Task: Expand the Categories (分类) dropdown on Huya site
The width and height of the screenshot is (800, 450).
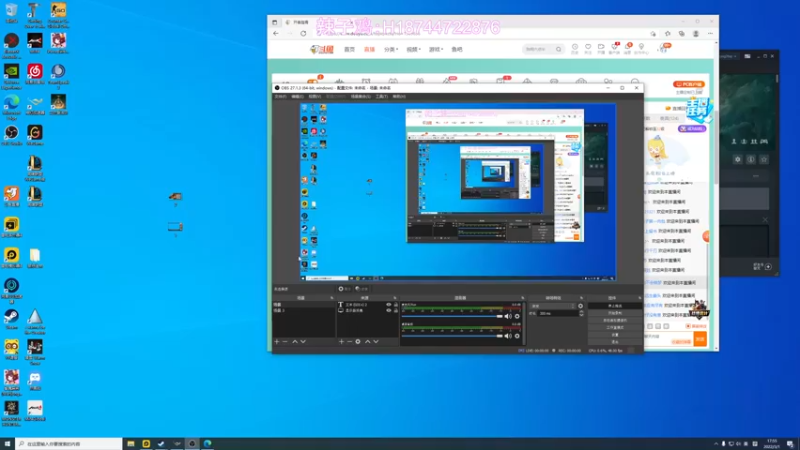Action: (x=390, y=49)
